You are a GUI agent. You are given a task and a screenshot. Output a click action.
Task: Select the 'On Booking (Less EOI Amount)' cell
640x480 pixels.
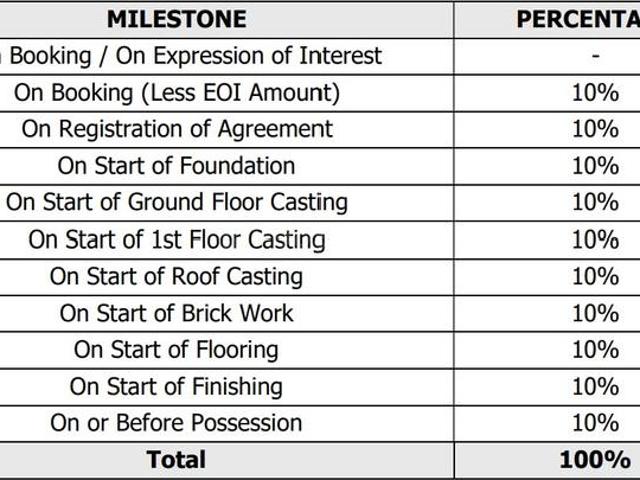coord(177,92)
